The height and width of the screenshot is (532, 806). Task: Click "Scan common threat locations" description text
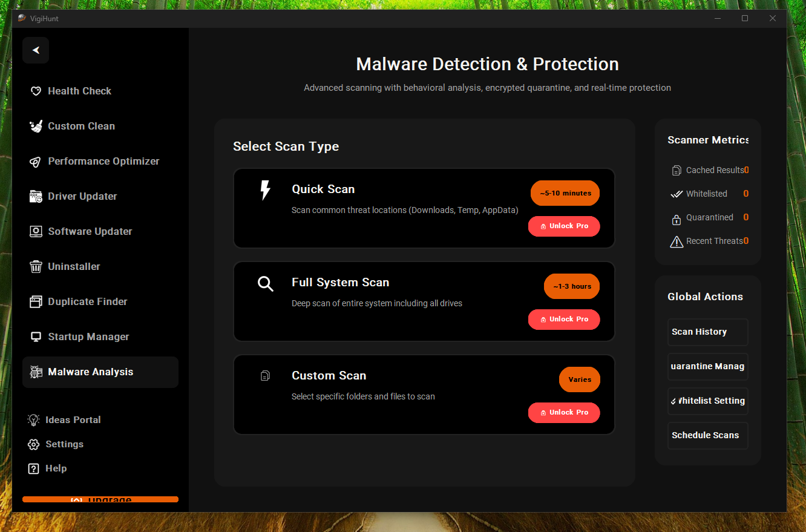405,211
